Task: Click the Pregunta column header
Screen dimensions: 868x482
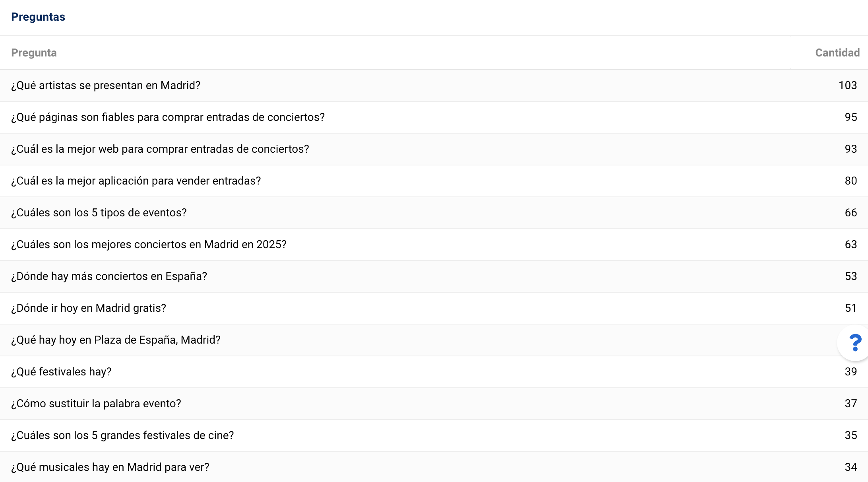Action: (34, 53)
